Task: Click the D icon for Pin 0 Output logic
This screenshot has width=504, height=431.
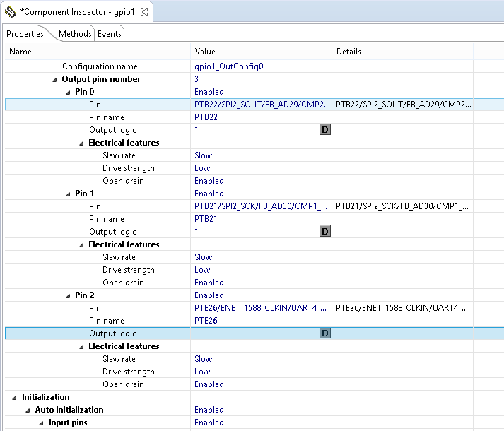Action: point(325,130)
